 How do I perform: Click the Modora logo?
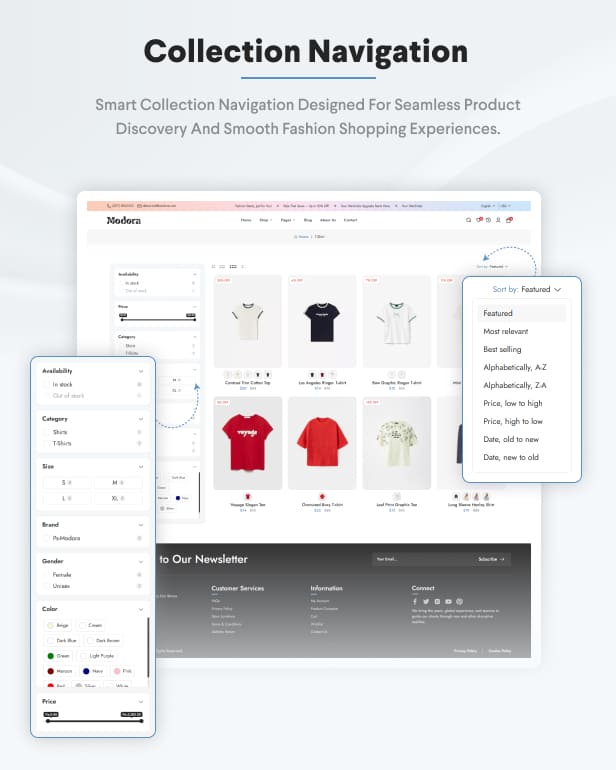(124, 220)
